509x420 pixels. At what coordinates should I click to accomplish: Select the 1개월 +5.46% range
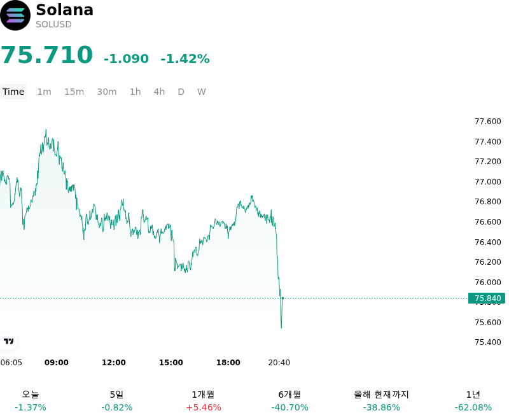[x=204, y=401]
